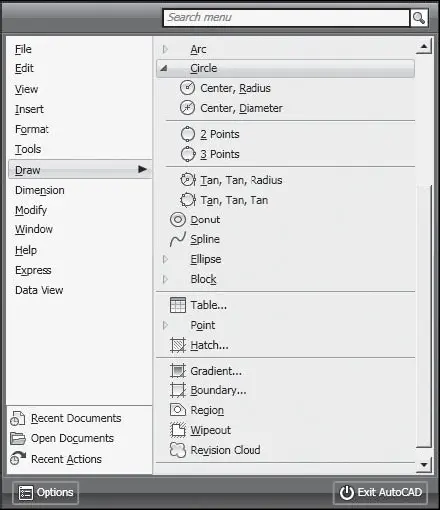440x510 pixels.
Task: Expand the Arc submenu
Action: coord(165,49)
